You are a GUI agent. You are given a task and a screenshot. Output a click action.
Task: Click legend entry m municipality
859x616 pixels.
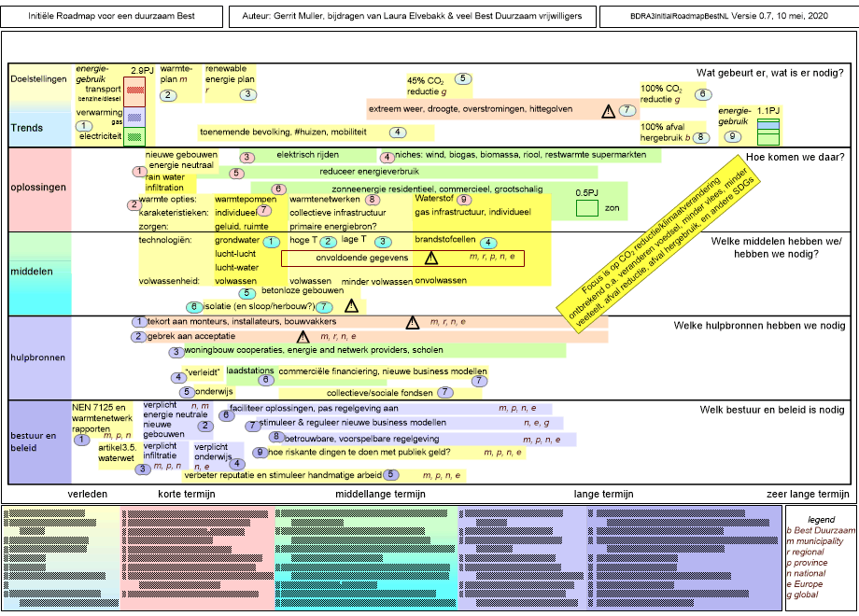click(x=814, y=541)
